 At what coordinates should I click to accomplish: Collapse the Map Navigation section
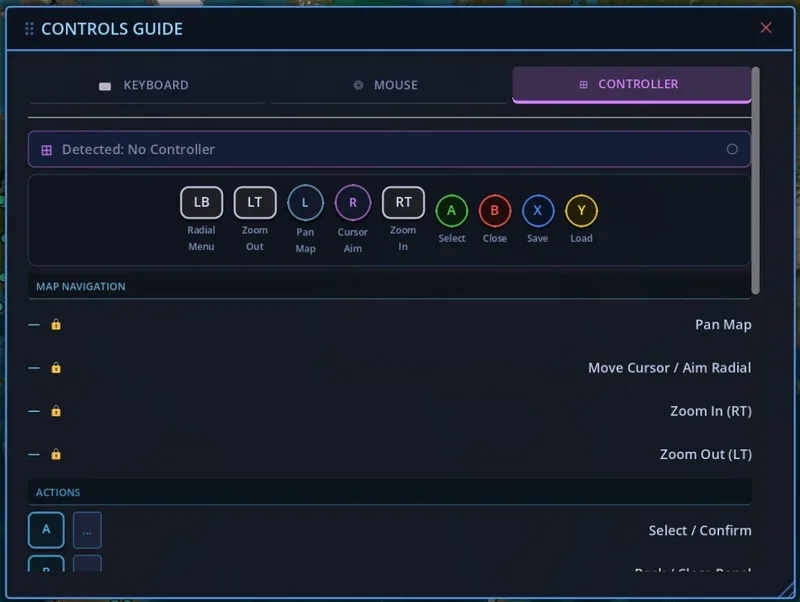point(80,286)
